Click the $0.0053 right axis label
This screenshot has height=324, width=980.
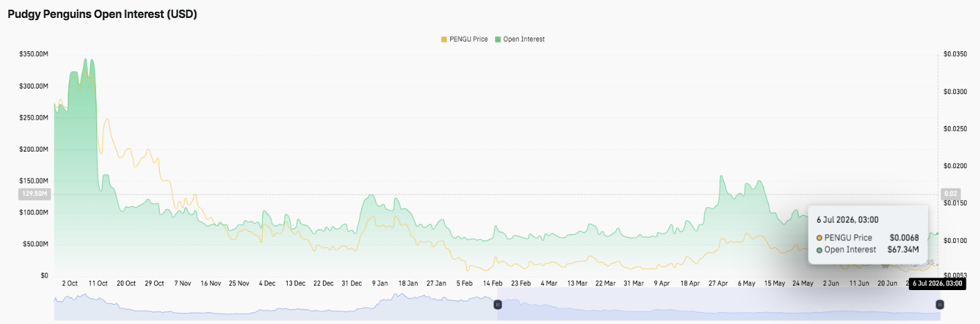tap(954, 276)
